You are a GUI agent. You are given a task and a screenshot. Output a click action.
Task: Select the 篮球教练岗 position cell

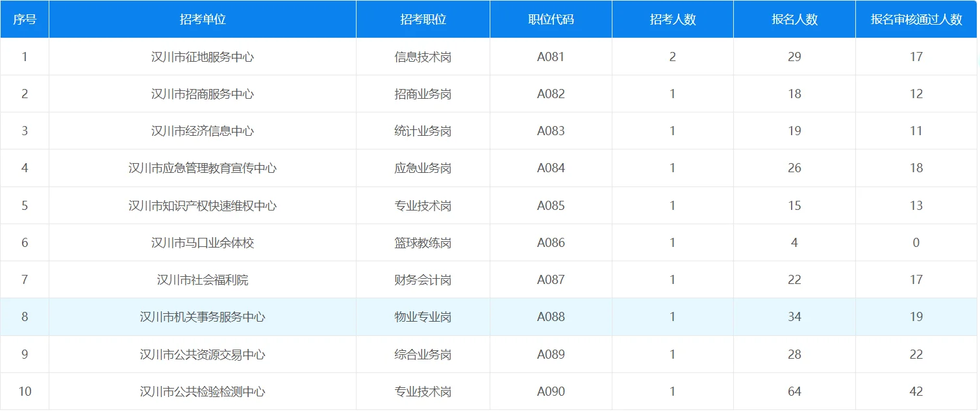pyautogui.click(x=423, y=242)
